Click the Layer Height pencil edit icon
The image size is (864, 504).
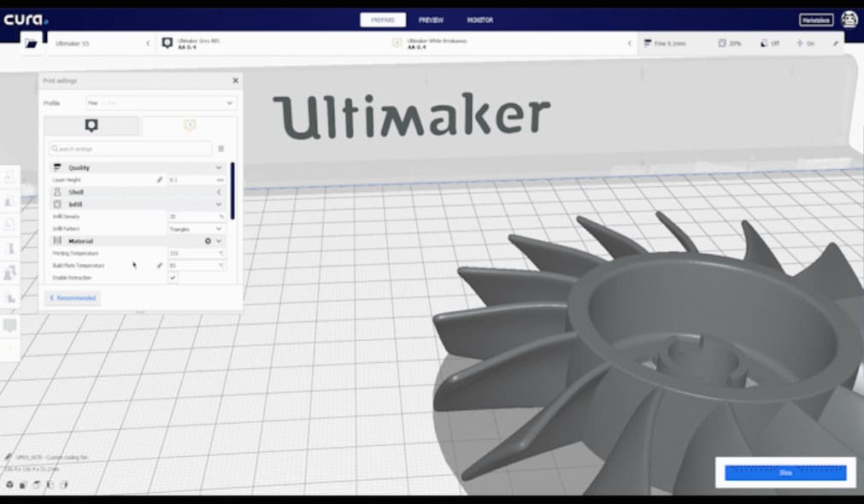pyautogui.click(x=160, y=179)
